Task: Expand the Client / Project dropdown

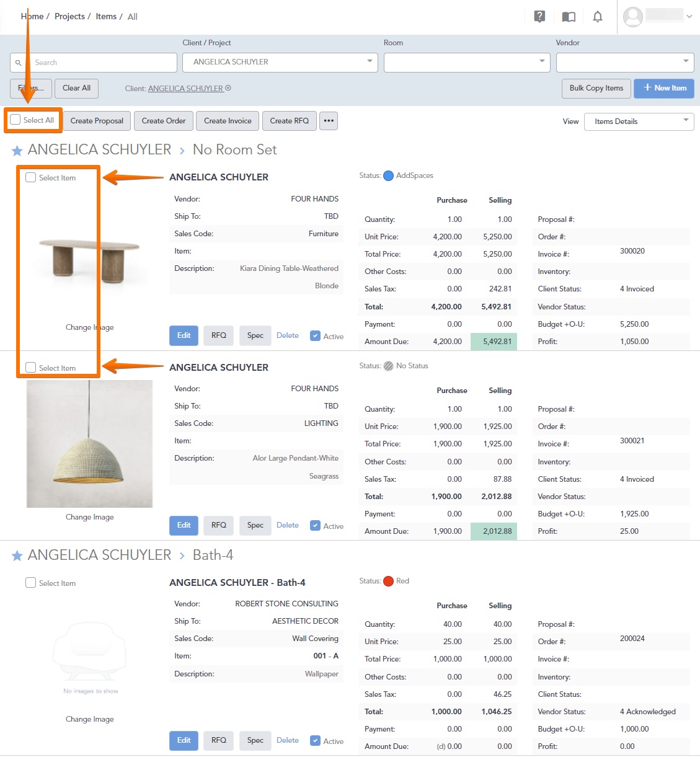Action: 280,62
